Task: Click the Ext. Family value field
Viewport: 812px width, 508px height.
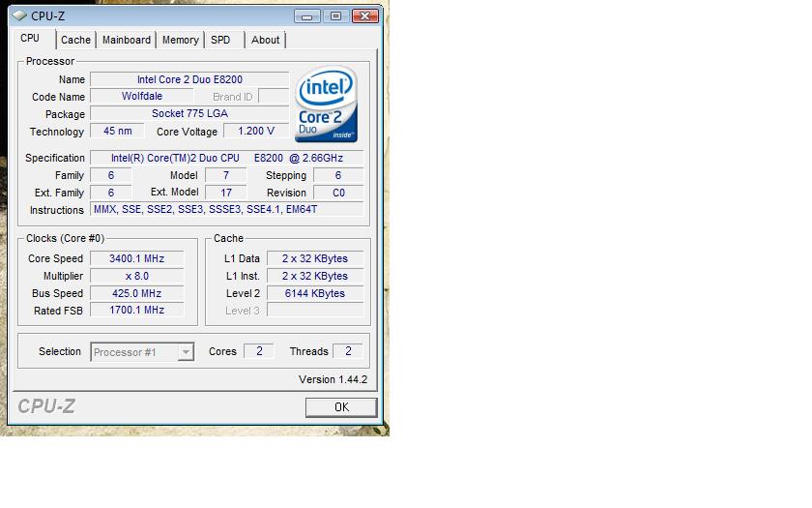Action: [111, 193]
